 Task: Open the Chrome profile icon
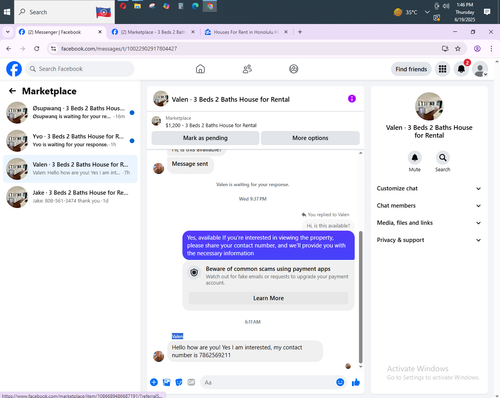click(477, 49)
